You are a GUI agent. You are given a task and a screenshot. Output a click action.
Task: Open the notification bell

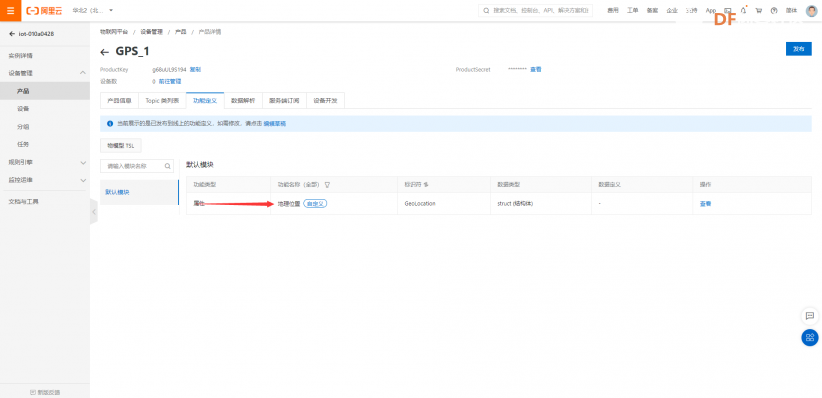pos(743,10)
